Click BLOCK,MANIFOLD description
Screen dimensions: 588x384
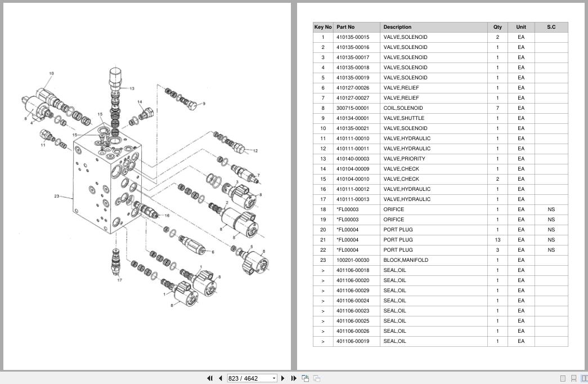405,260
